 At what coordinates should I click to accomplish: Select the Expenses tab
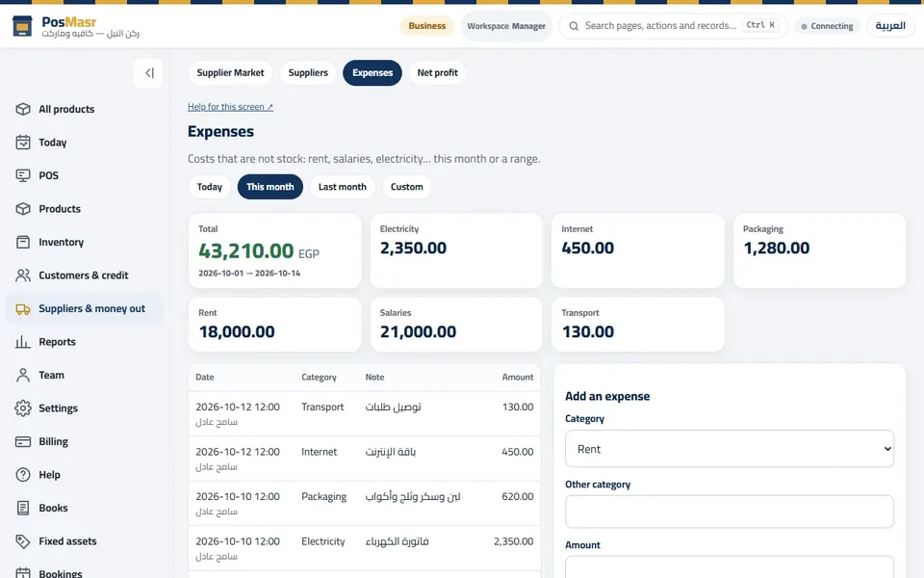pyautogui.click(x=372, y=72)
